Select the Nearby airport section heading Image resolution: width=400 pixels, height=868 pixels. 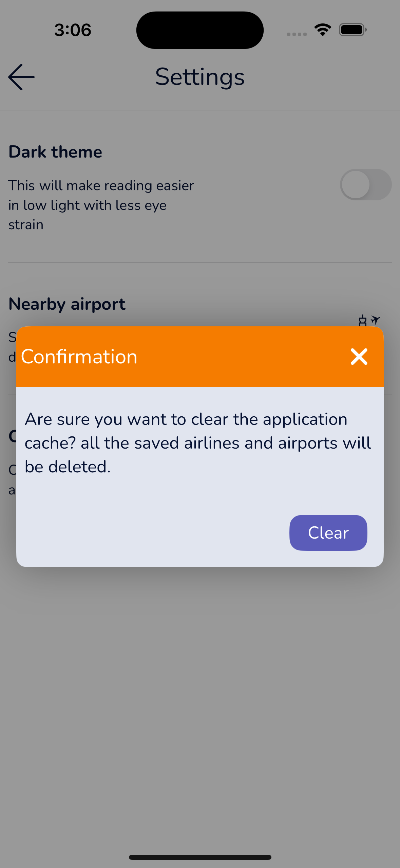(x=66, y=303)
